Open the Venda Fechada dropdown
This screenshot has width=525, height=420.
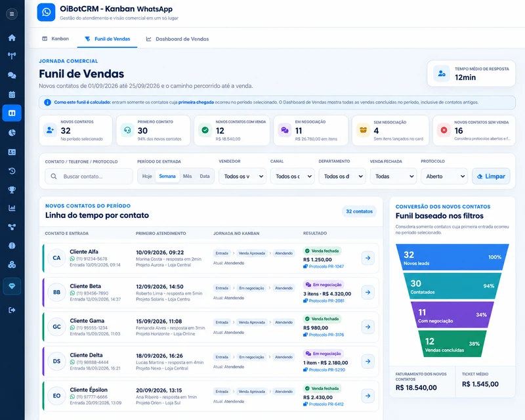pyautogui.click(x=393, y=176)
